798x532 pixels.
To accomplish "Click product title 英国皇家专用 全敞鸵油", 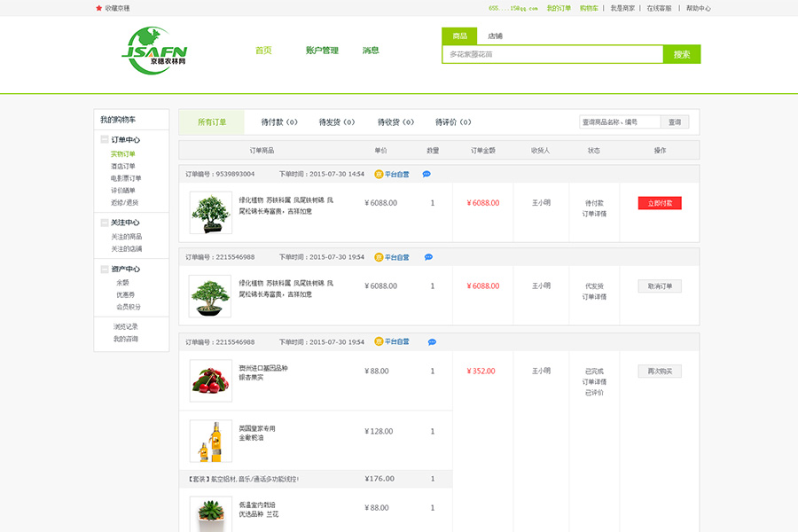I will 257,434.
